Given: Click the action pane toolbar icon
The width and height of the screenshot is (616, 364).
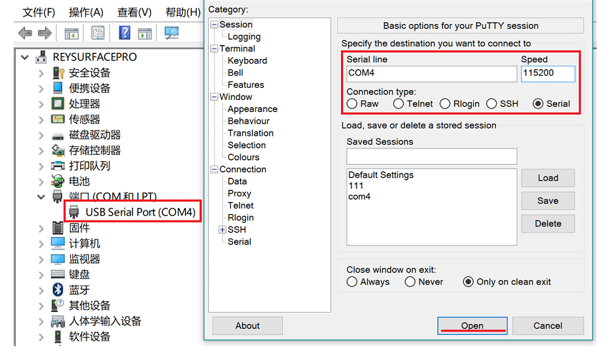Looking at the screenshot, I should coord(144,34).
